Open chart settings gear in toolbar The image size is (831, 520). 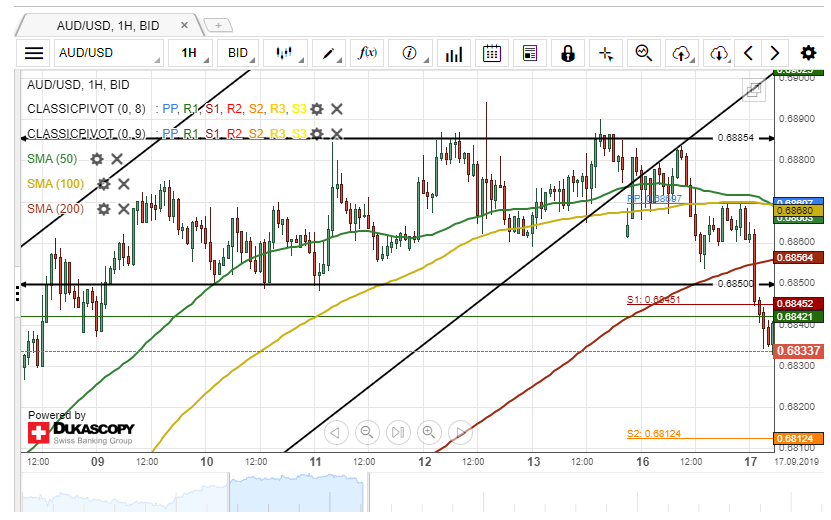(805, 53)
